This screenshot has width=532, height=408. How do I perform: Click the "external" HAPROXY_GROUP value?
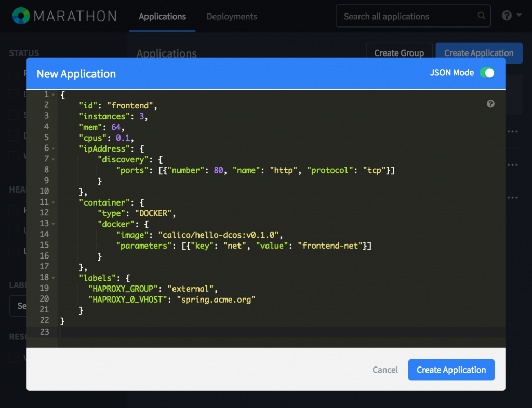[x=190, y=289]
